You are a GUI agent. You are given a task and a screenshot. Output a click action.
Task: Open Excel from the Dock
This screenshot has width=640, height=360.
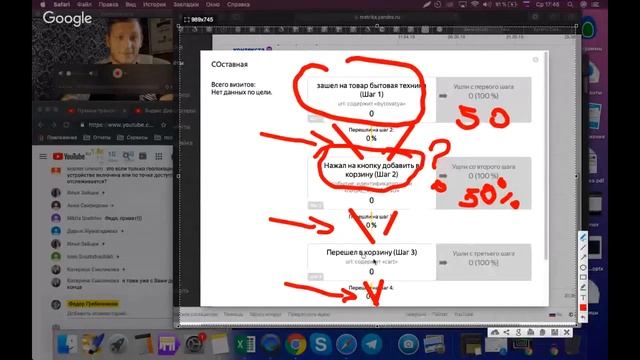(x=245, y=344)
